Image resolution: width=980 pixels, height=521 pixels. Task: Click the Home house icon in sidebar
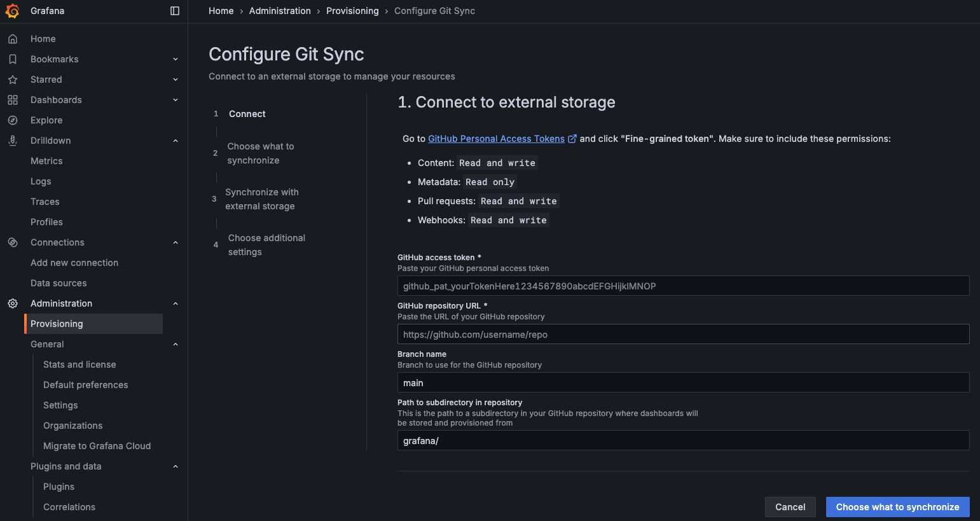(13, 39)
